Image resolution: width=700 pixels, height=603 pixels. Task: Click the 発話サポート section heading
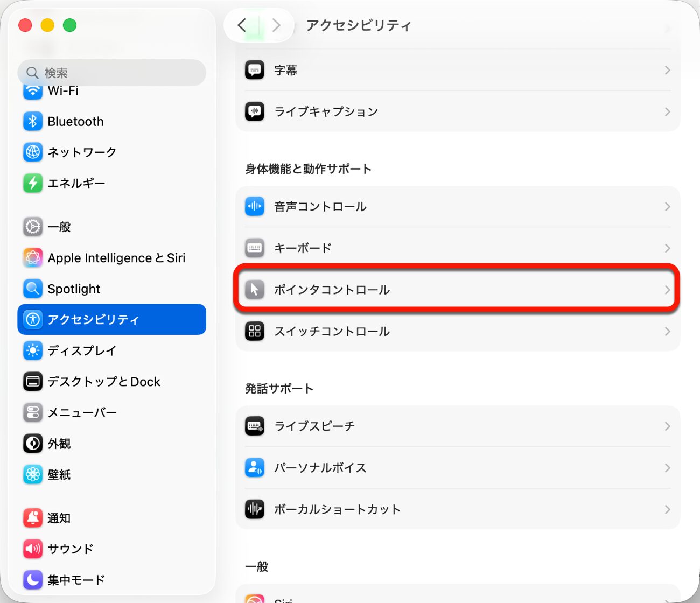coord(279,389)
